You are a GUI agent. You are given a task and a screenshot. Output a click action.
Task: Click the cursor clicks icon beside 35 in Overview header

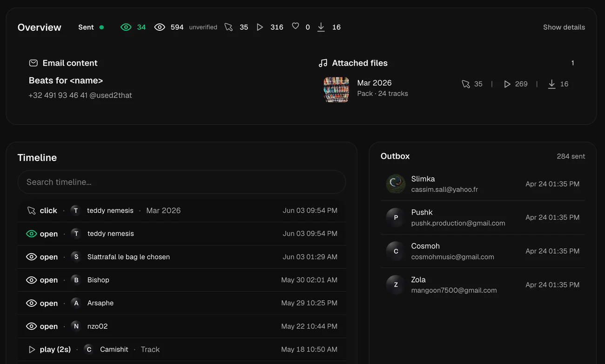tap(229, 27)
